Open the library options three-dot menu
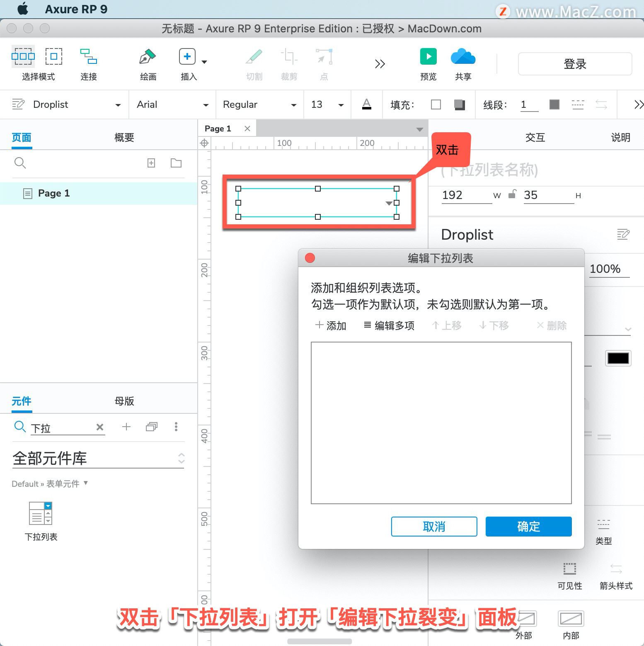This screenshot has width=644, height=646. (176, 427)
